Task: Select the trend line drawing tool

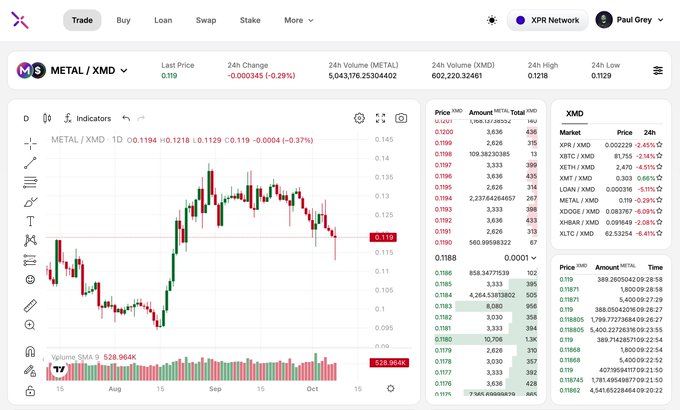Action: tap(30, 163)
